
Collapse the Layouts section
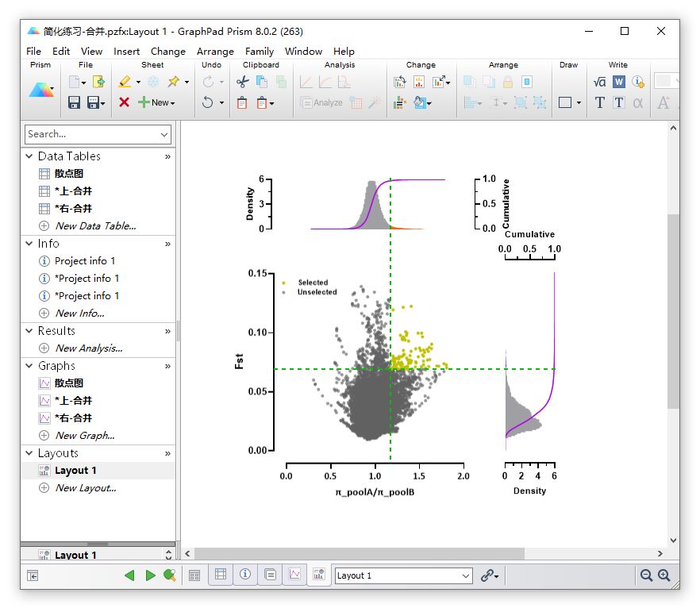29,453
